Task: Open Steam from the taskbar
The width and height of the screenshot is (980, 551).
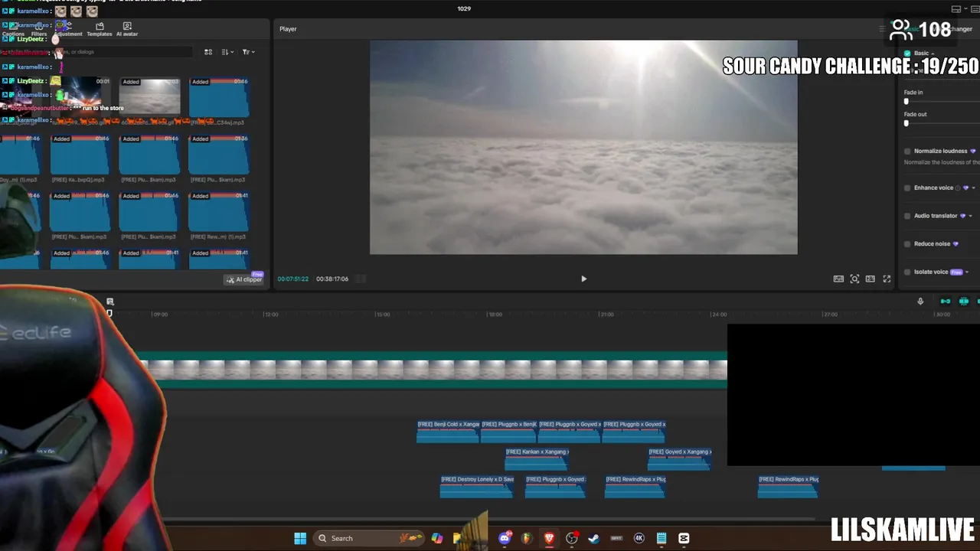Action: 593,538
